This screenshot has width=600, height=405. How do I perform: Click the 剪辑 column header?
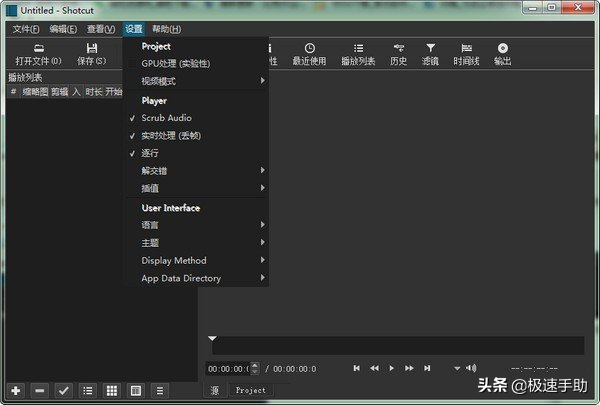point(59,92)
